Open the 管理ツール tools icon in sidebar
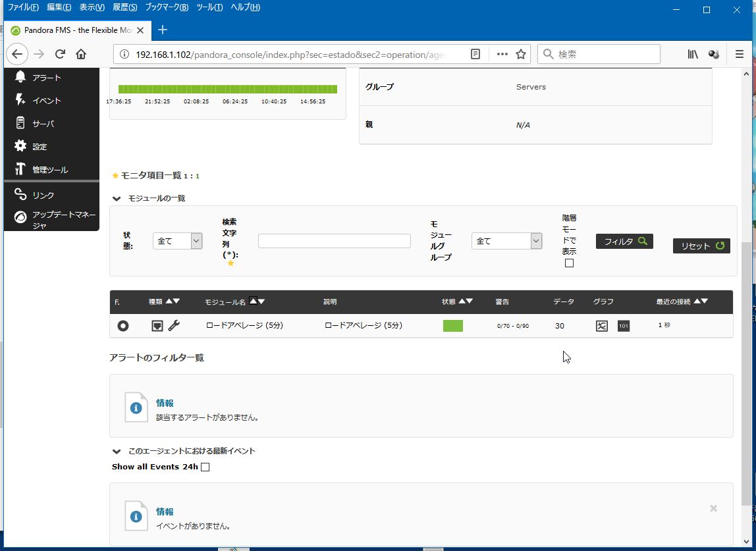 [x=20, y=169]
